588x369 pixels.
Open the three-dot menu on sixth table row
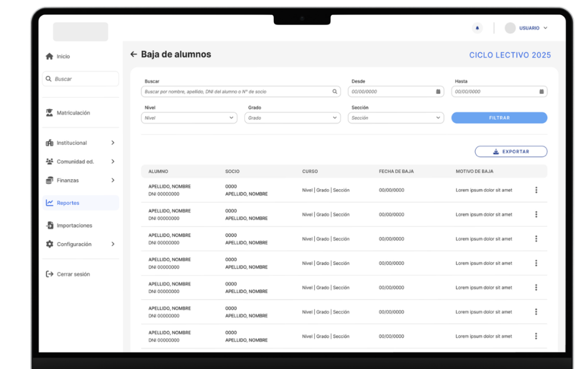(536, 312)
